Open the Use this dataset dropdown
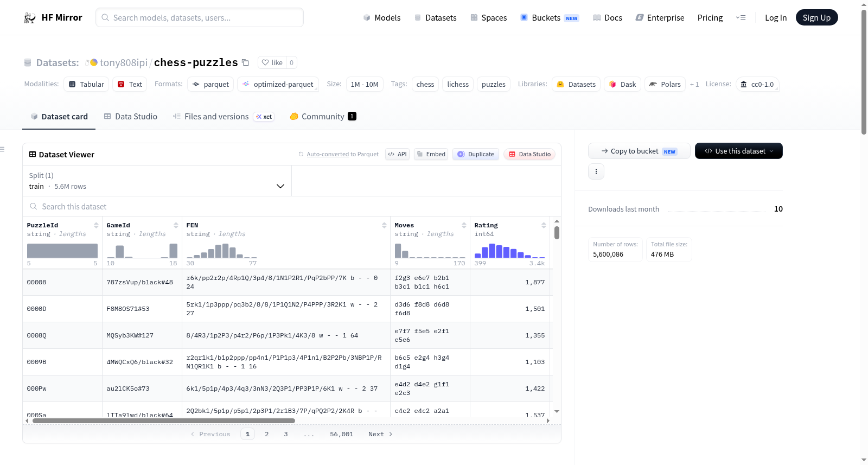Screen dimensions: 868x465 pyautogui.click(x=739, y=151)
